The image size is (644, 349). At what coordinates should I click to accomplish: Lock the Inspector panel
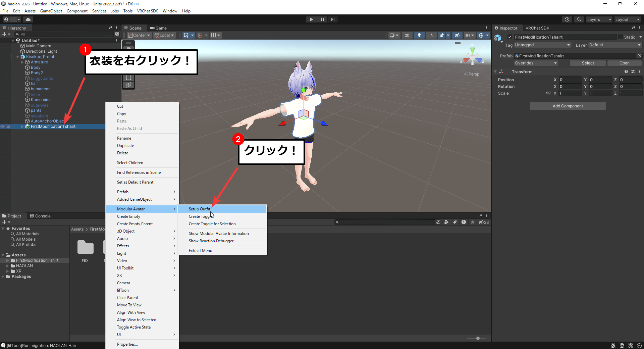coord(634,28)
